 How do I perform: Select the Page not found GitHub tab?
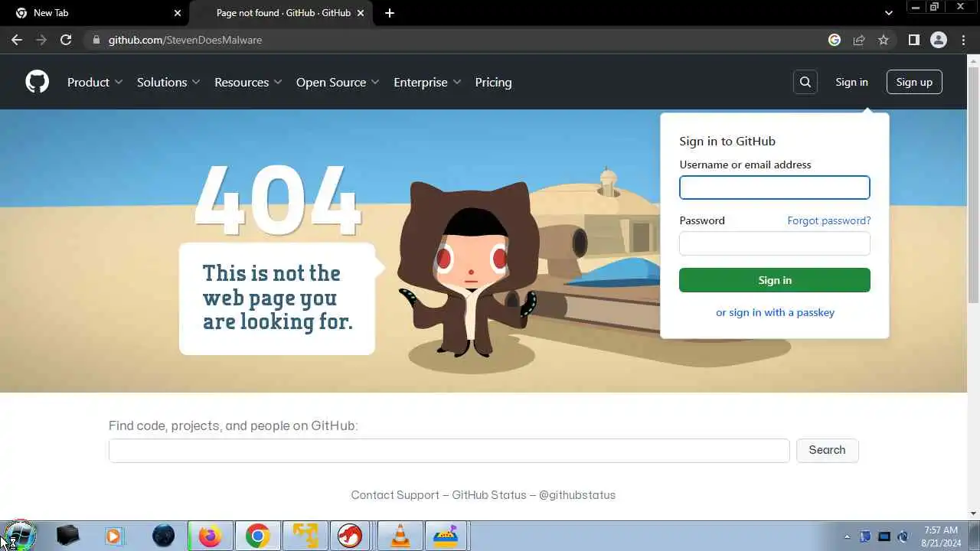point(280,13)
